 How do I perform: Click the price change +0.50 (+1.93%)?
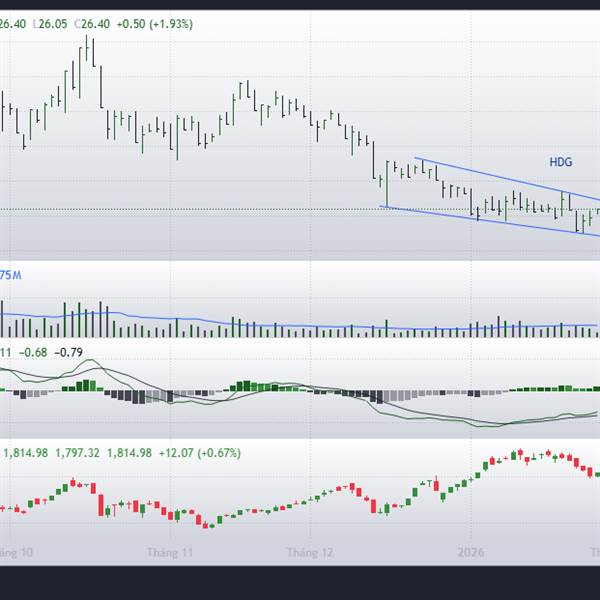coord(155,24)
